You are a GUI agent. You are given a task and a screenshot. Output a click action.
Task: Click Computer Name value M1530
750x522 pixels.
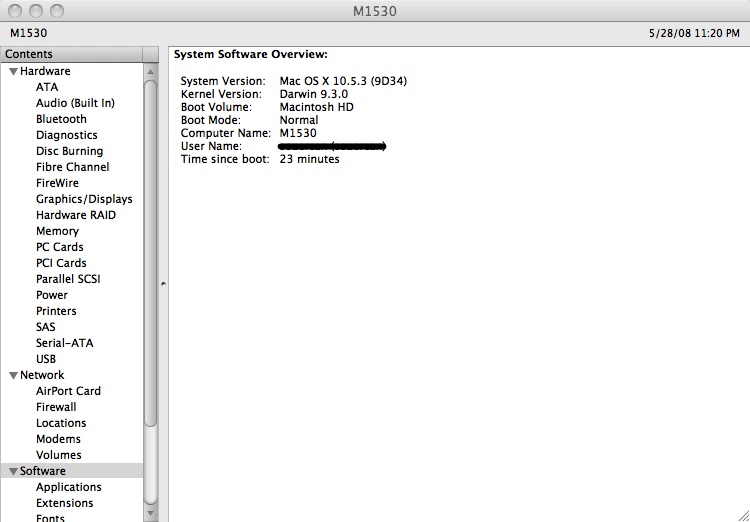[x=298, y=133]
